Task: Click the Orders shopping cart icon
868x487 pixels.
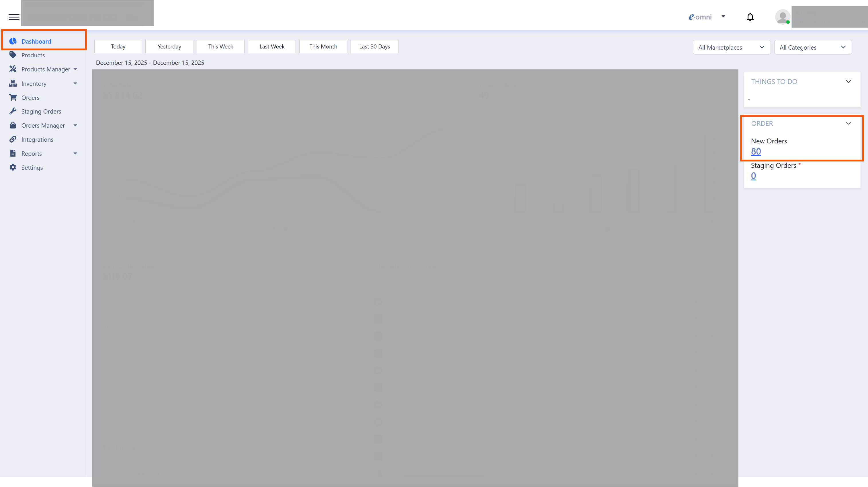Action: [x=13, y=98]
